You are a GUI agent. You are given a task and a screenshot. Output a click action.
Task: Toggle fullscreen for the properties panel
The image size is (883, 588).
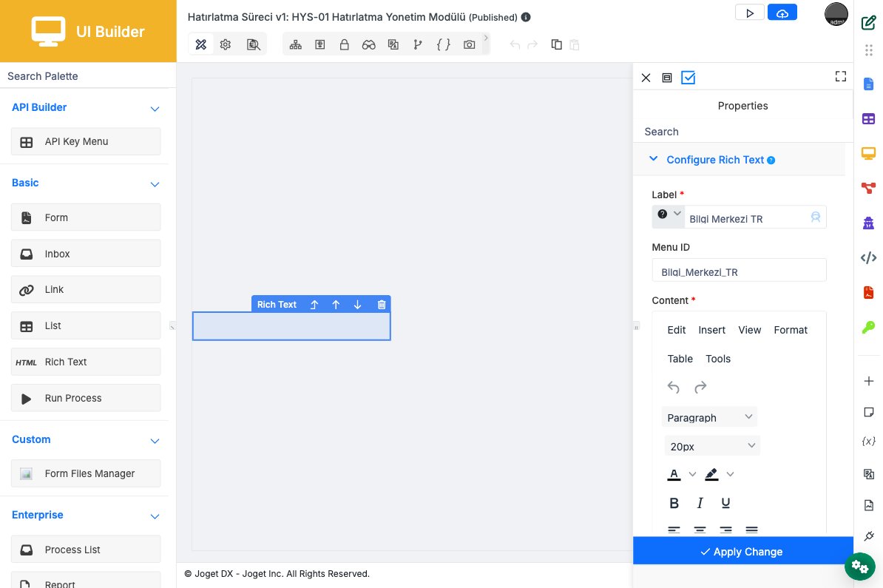[x=840, y=77]
